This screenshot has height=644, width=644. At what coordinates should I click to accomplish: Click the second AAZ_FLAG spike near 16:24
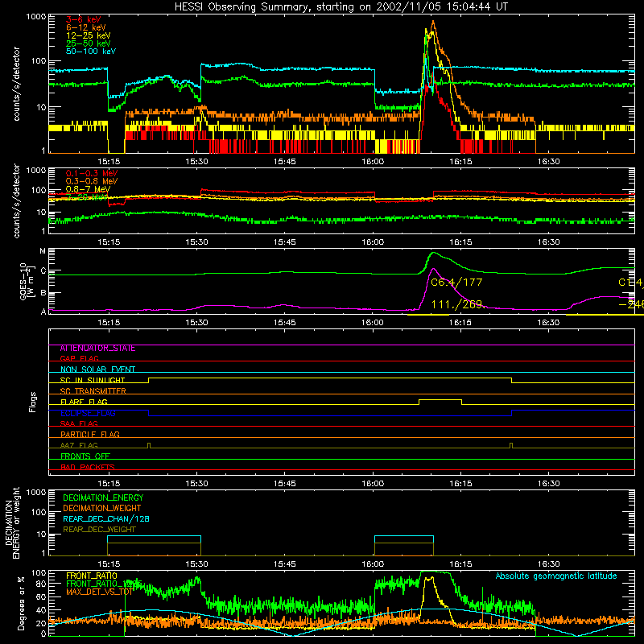click(x=511, y=445)
